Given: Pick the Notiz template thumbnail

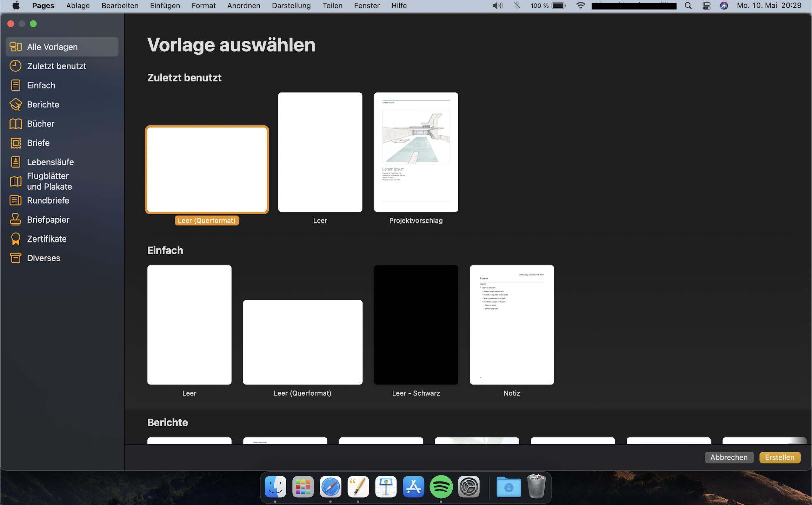Looking at the screenshot, I should (512, 325).
